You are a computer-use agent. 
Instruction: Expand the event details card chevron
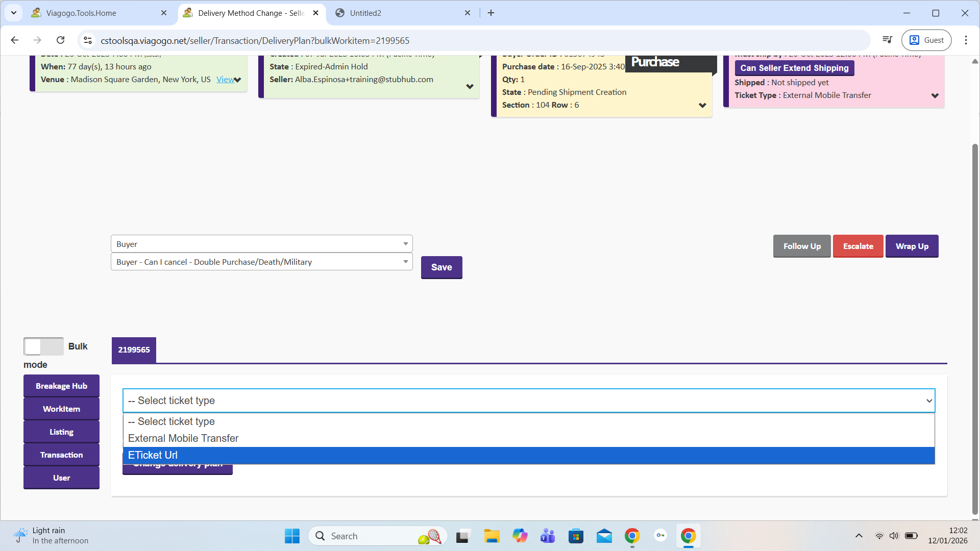(238, 80)
